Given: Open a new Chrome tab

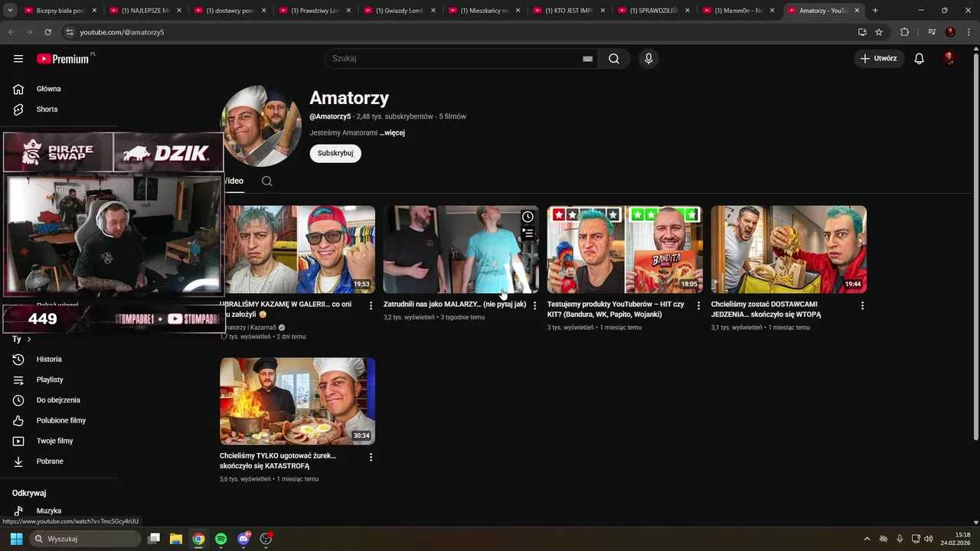Looking at the screenshot, I should click(875, 11).
